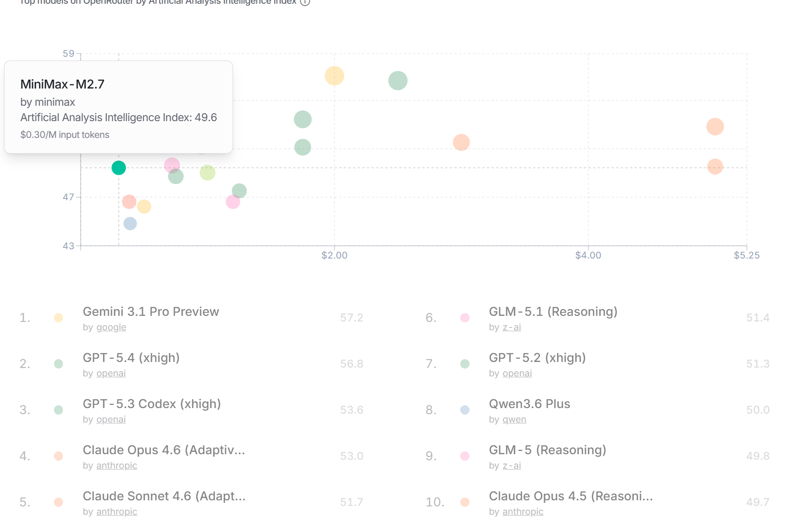Click the info icon beside the chart title
Viewport: 802px width, 532px height.
(305, 2)
